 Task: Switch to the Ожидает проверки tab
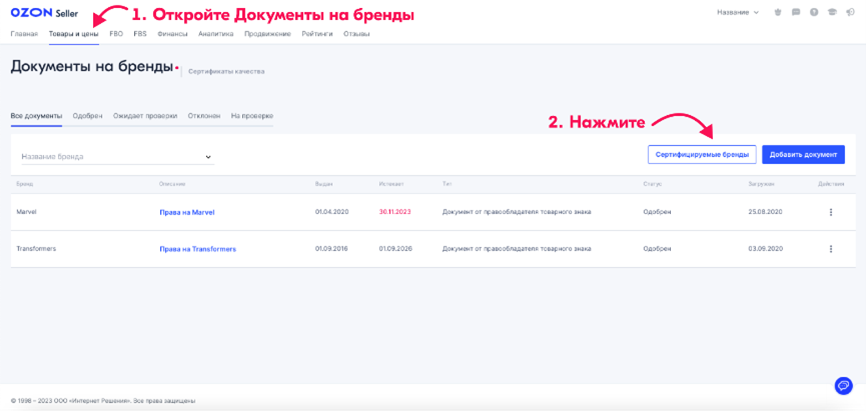coord(145,116)
